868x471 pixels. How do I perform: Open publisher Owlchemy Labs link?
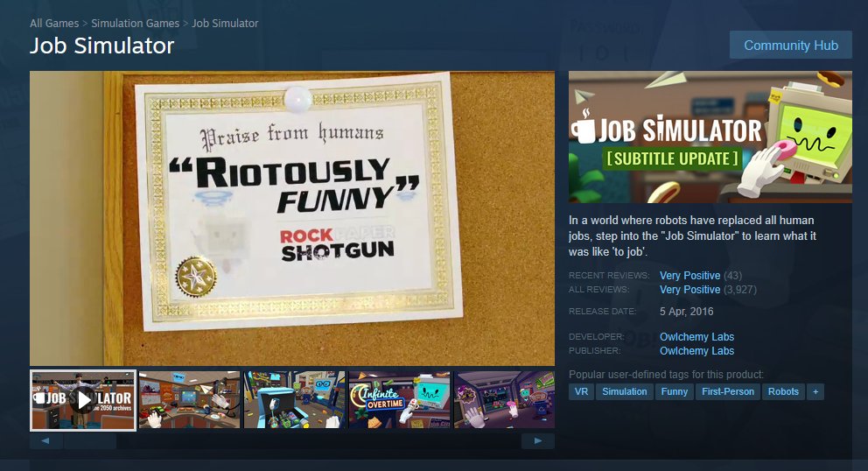tap(696, 351)
